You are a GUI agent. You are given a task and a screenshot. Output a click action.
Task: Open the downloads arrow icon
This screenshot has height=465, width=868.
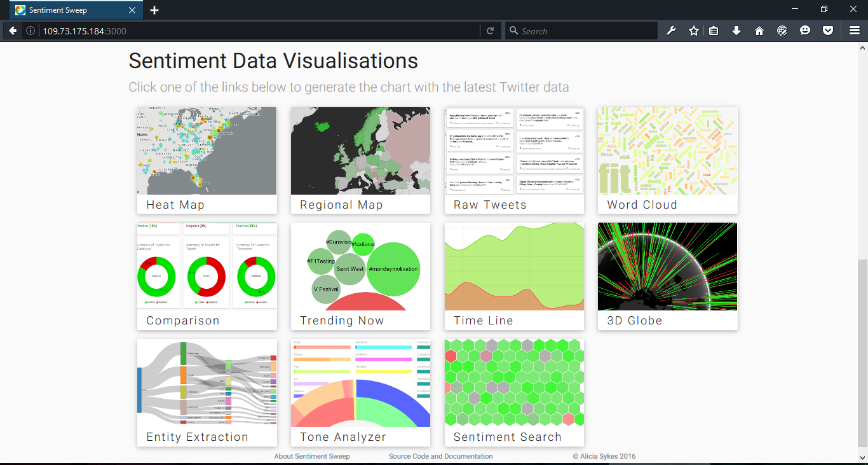tap(736, 31)
